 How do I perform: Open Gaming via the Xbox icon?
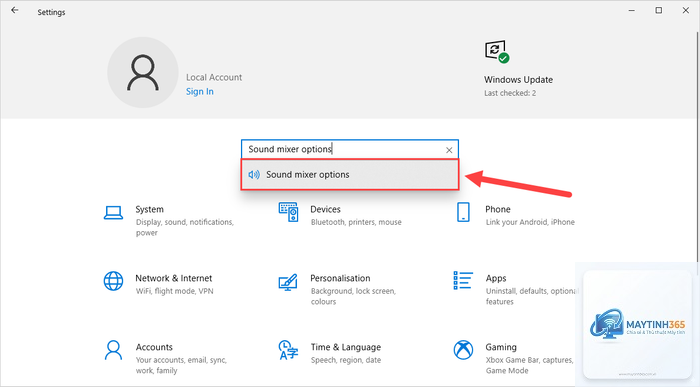coord(463,350)
